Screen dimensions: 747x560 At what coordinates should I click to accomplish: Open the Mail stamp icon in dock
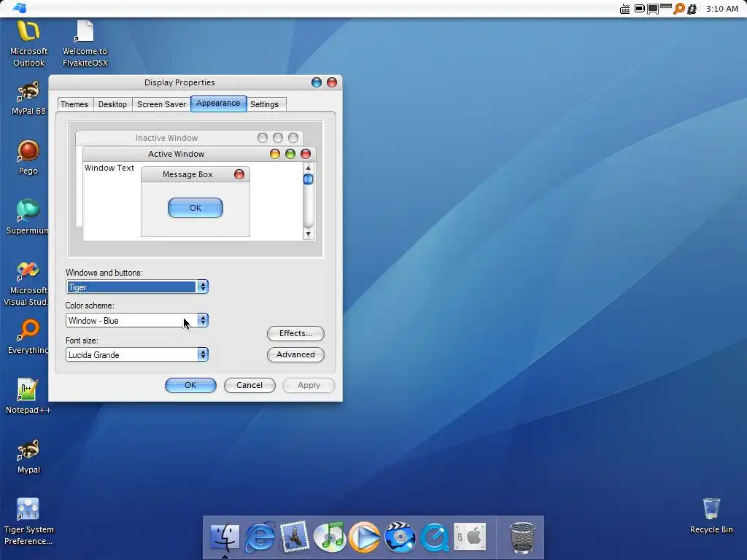tap(295, 537)
